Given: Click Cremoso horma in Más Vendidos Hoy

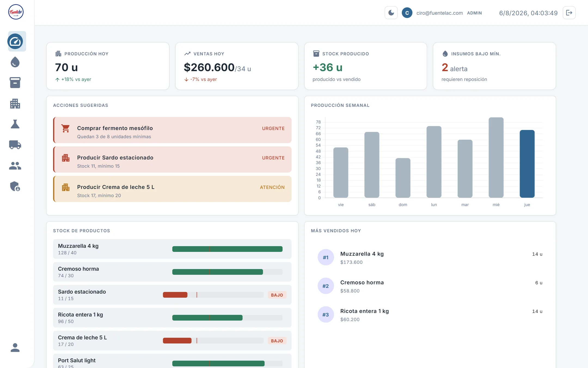Looking at the screenshot, I should (362, 282).
